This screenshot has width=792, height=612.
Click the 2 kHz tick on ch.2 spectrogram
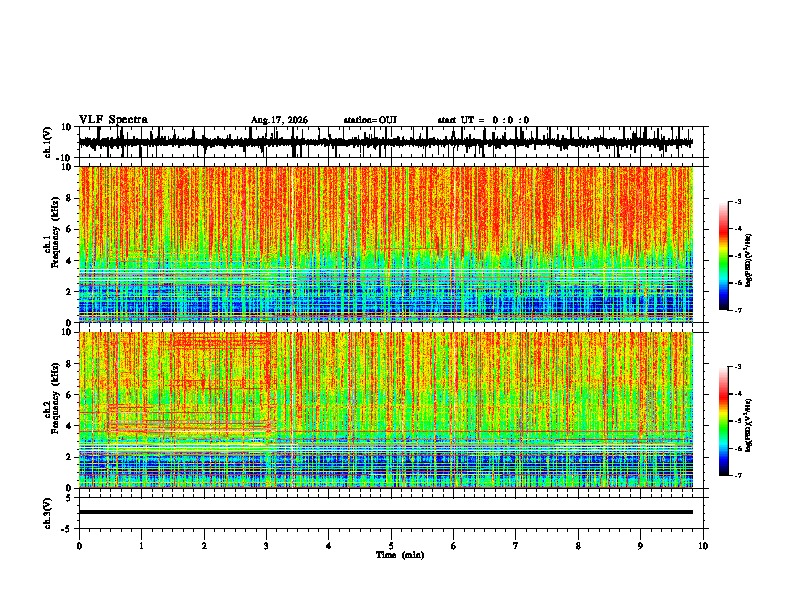[70, 457]
